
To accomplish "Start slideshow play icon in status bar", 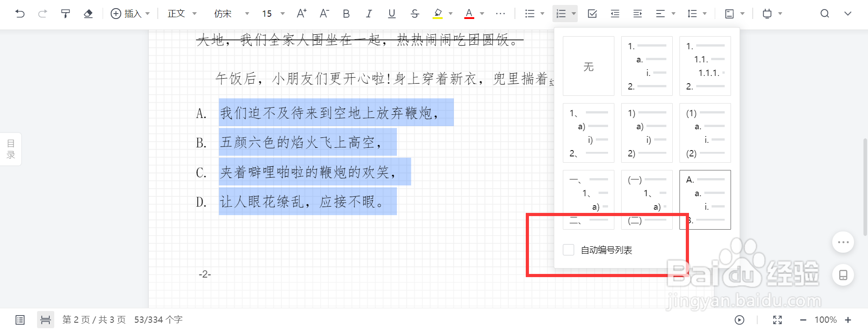I will click(740, 320).
